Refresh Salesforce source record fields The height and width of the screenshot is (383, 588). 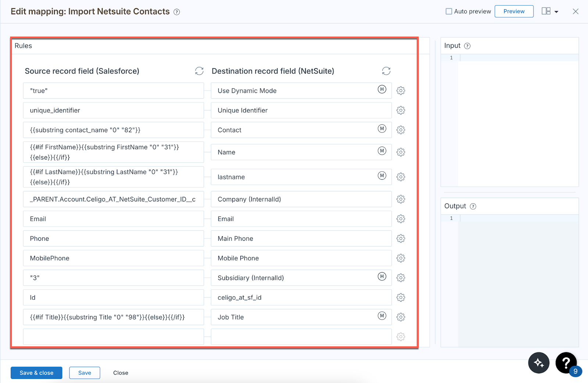(x=199, y=71)
